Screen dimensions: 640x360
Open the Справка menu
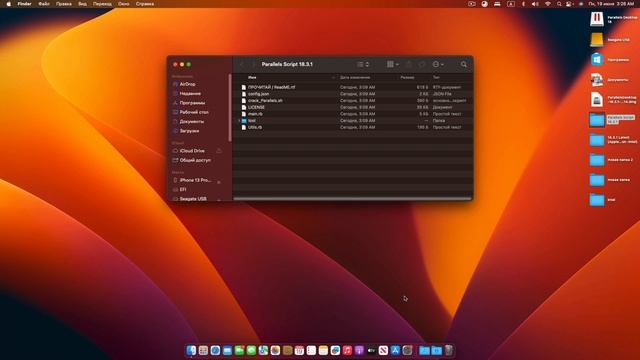pos(145,4)
